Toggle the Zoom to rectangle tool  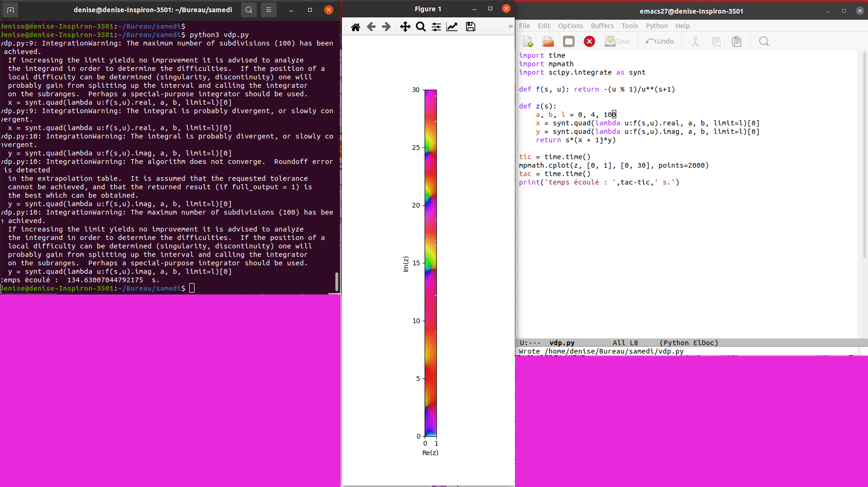pos(421,27)
